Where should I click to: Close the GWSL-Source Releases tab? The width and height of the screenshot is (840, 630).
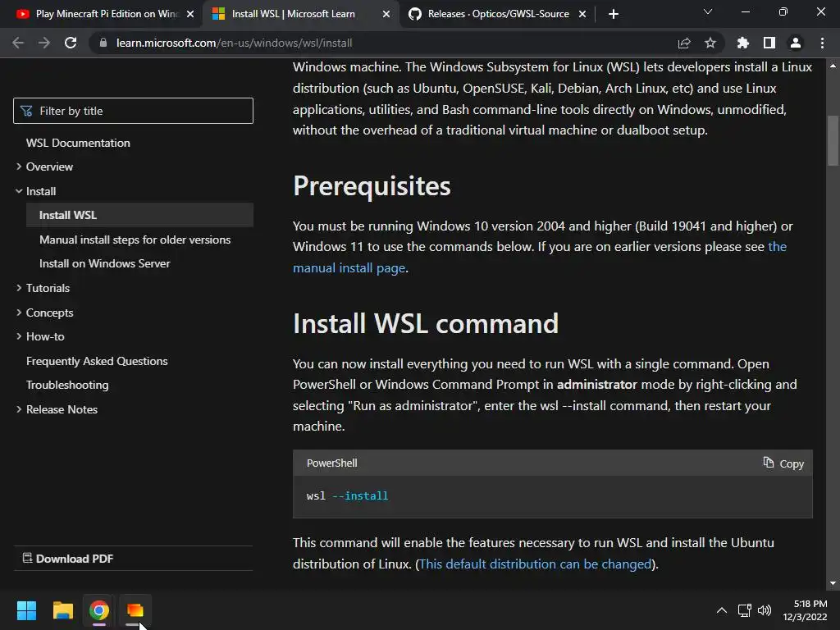click(582, 14)
